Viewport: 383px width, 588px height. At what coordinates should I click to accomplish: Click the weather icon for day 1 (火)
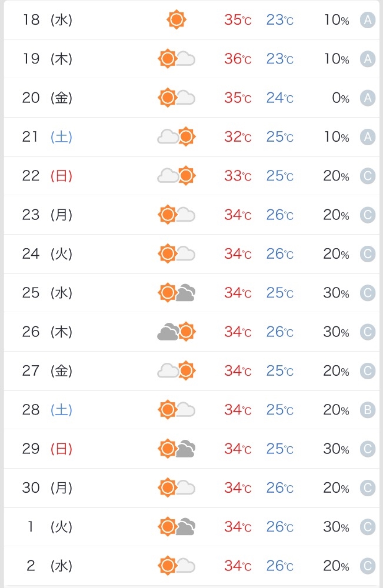coord(176,527)
